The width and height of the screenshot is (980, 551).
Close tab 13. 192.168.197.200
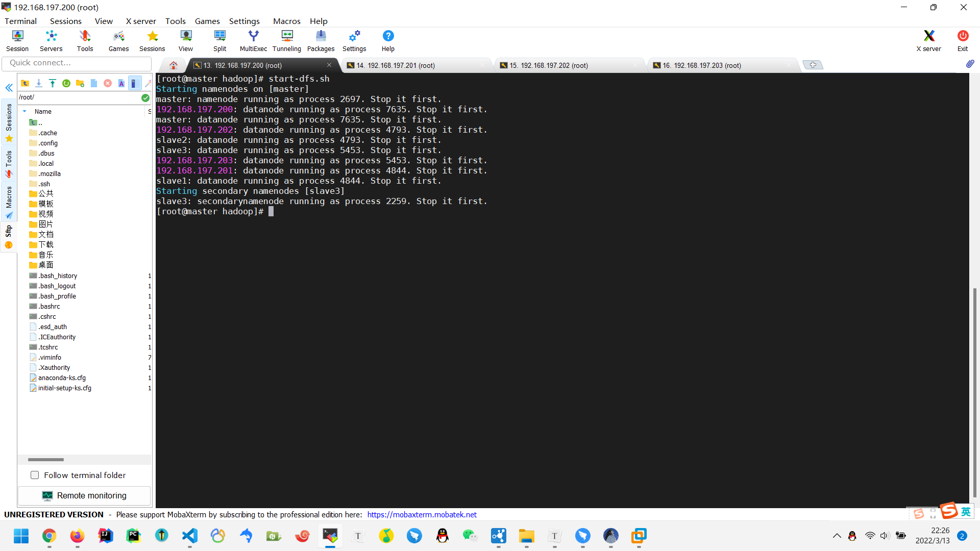[x=329, y=65]
